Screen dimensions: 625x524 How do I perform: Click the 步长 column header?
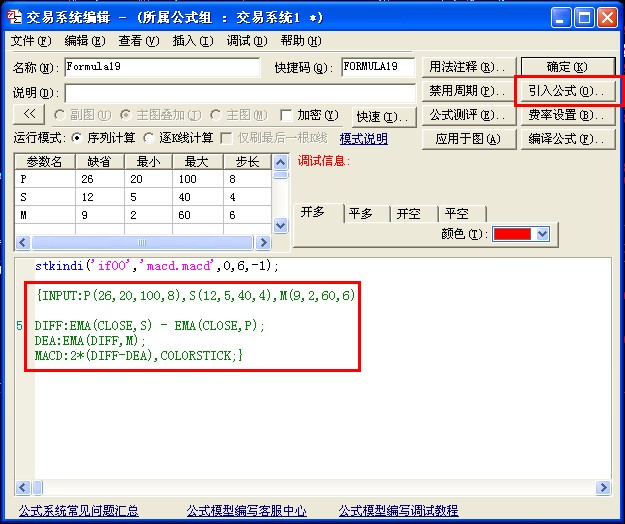tap(248, 162)
